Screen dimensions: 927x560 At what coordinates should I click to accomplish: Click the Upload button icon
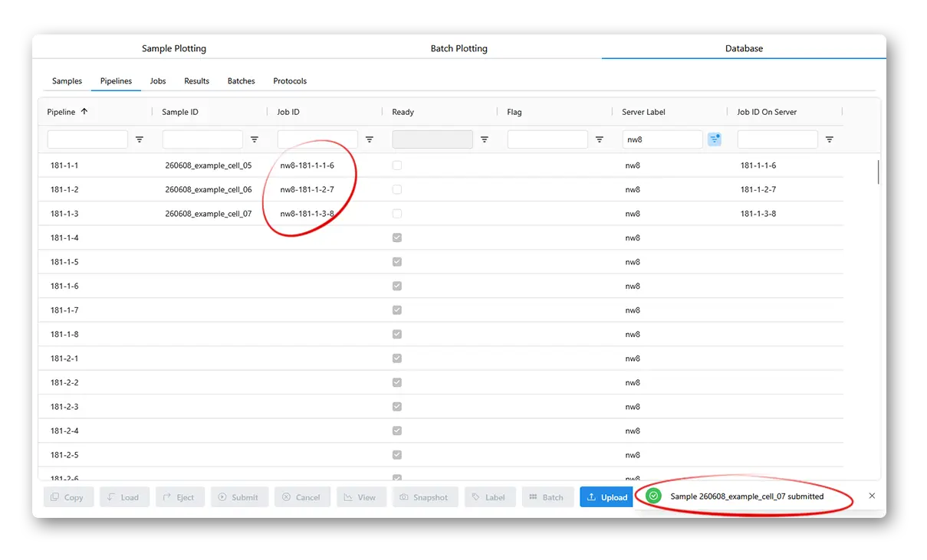[x=592, y=497]
